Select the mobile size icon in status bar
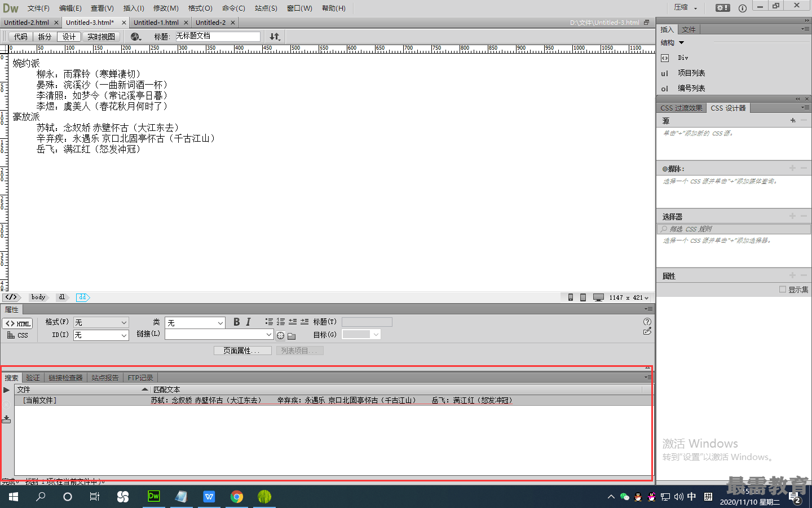Image resolution: width=812 pixels, height=508 pixels. pos(571,297)
